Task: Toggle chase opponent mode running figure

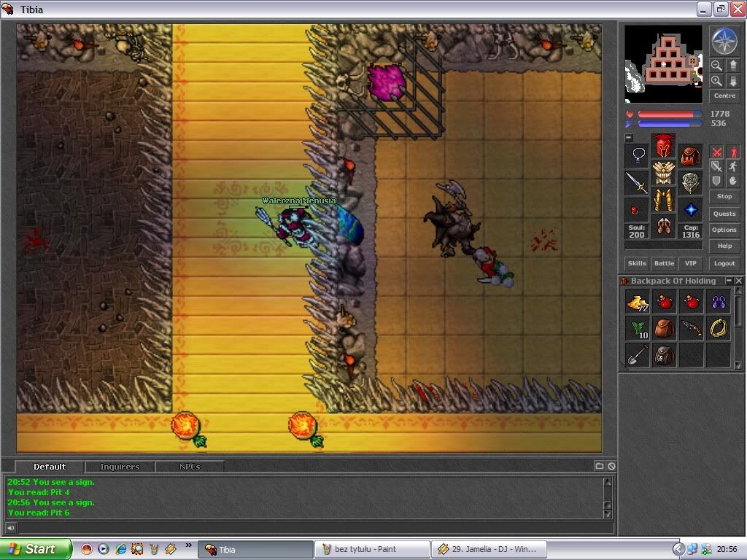Action: [x=732, y=166]
